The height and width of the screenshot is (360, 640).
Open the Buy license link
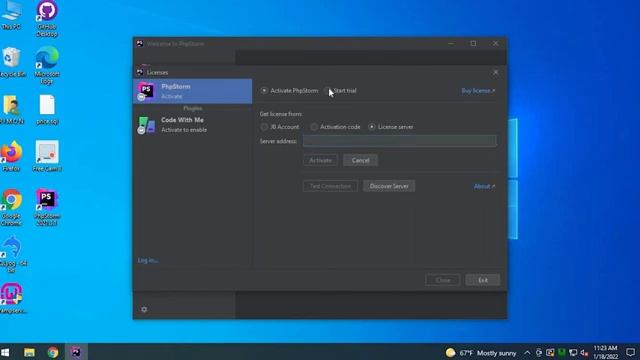[478, 91]
